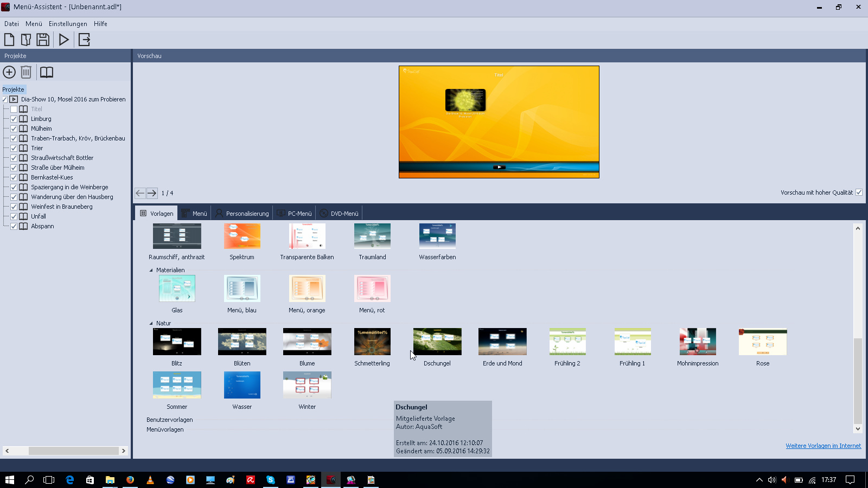The height and width of the screenshot is (488, 868).
Task: Expand the Benutzervorlagen group
Action: [x=169, y=420]
